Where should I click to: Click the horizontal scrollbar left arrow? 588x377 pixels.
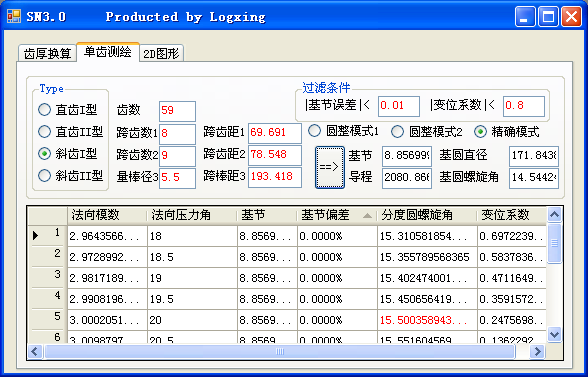tap(35, 351)
